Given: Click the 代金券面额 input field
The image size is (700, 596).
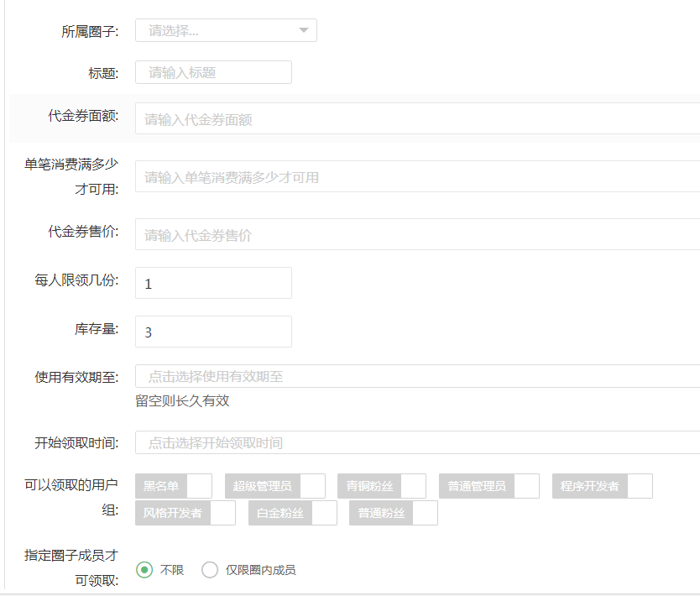Looking at the screenshot, I should [x=417, y=119].
